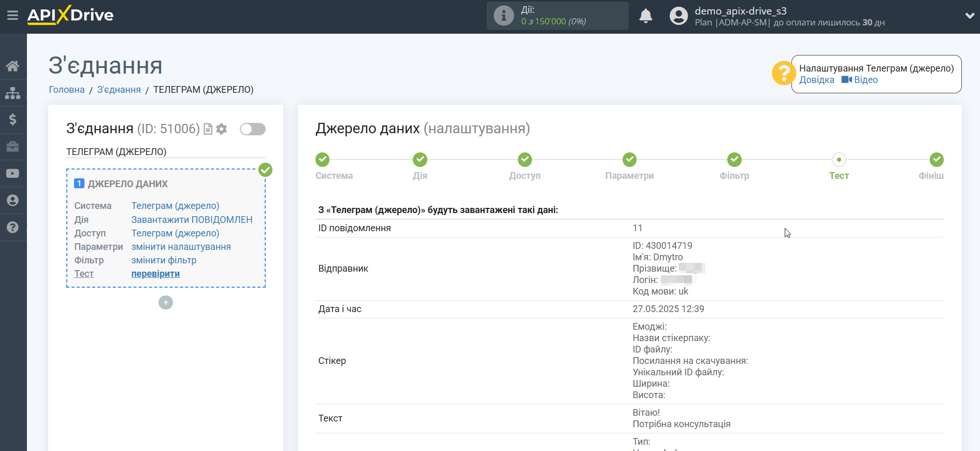This screenshot has width=980, height=451.
Task: Click sender ID: 430014719 text
Action: point(662,246)
